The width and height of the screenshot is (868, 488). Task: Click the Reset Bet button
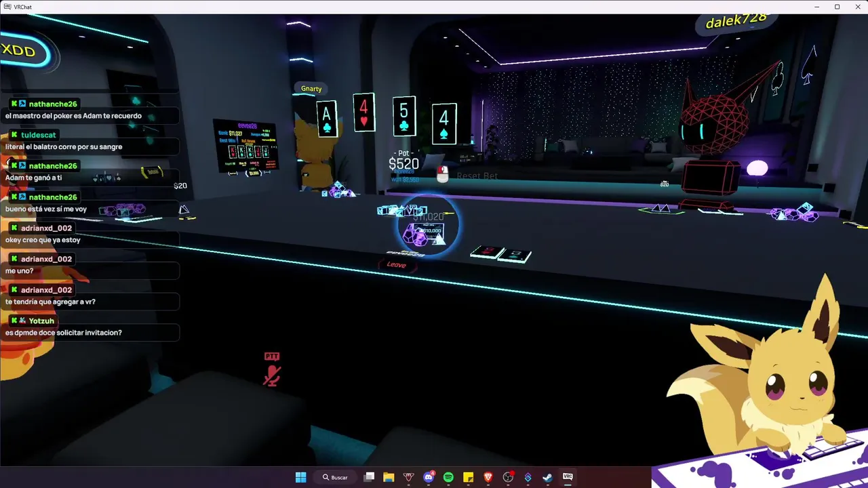click(x=477, y=176)
